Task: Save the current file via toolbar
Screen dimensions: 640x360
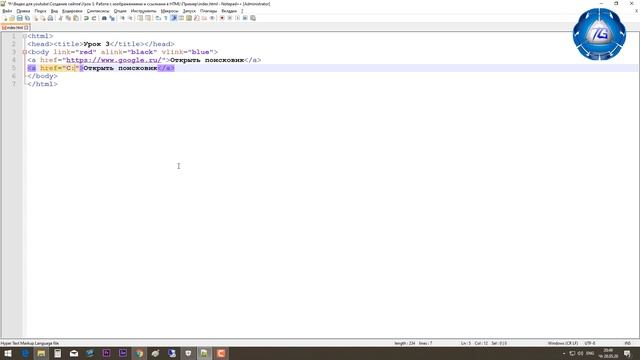Action: click(x=20, y=18)
